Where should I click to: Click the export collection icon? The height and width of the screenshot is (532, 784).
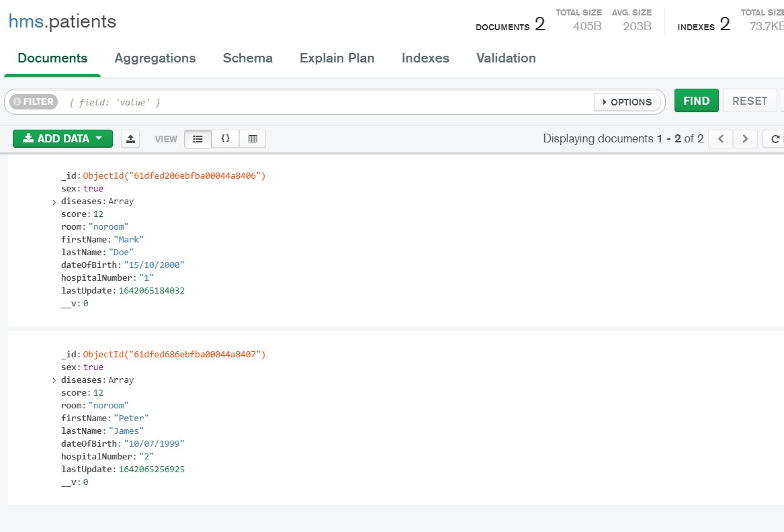pos(130,138)
